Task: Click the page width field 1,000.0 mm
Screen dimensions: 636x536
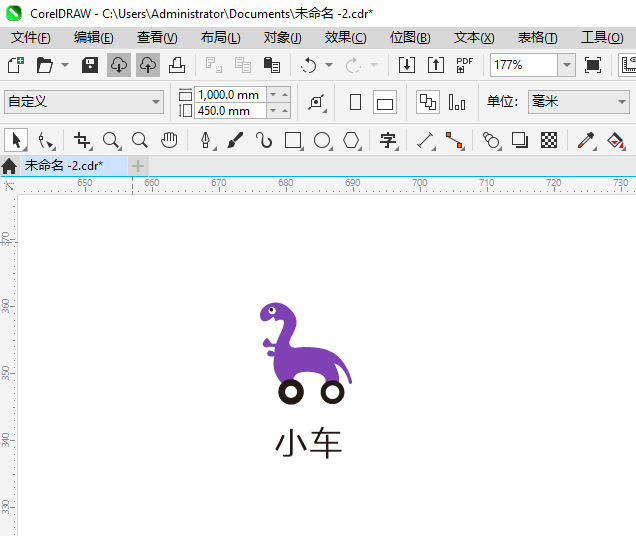Action: 230,95
